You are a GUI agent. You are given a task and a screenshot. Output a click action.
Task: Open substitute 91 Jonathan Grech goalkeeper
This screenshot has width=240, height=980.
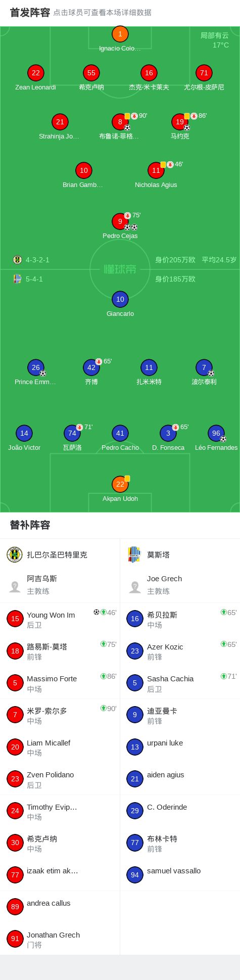coord(60,939)
